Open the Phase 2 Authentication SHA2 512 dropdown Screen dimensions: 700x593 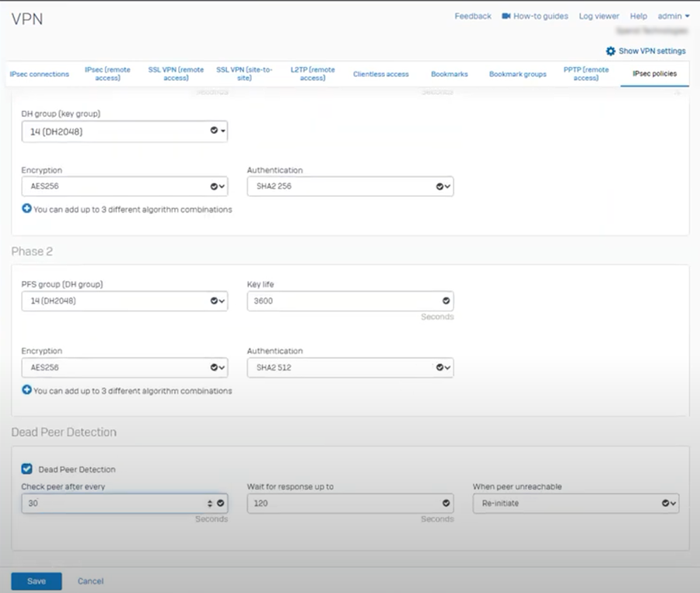point(351,367)
